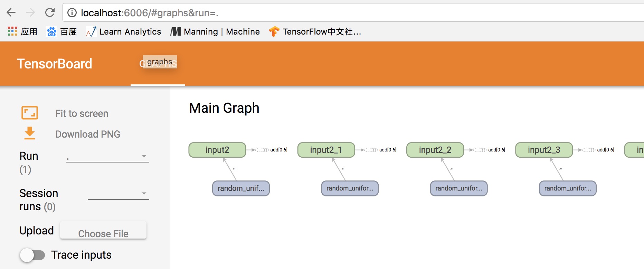The height and width of the screenshot is (269, 644).
Task: Toggle the Trace inputs switch
Action: point(32,255)
